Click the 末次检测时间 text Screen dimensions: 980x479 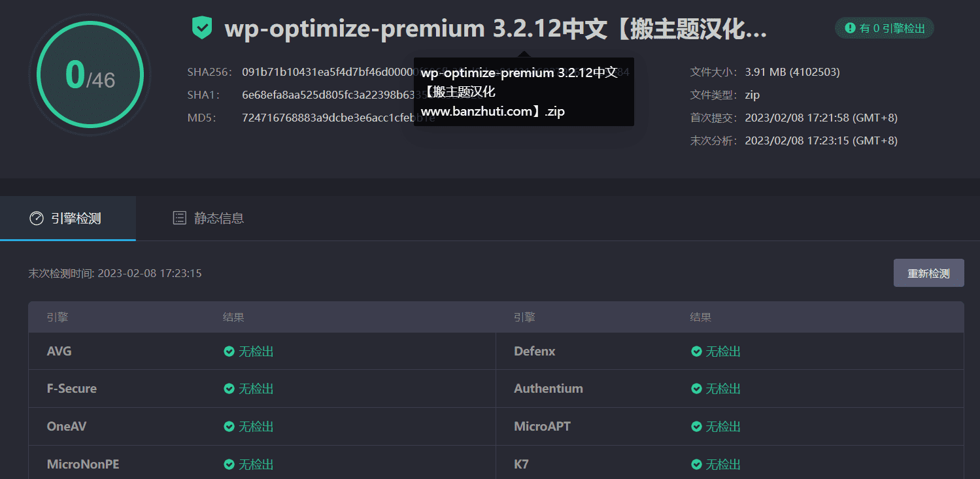(115, 273)
